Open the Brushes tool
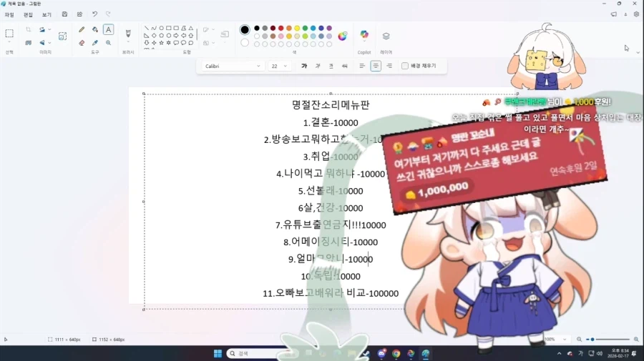 pyautogui.click(x=128, y=33)
